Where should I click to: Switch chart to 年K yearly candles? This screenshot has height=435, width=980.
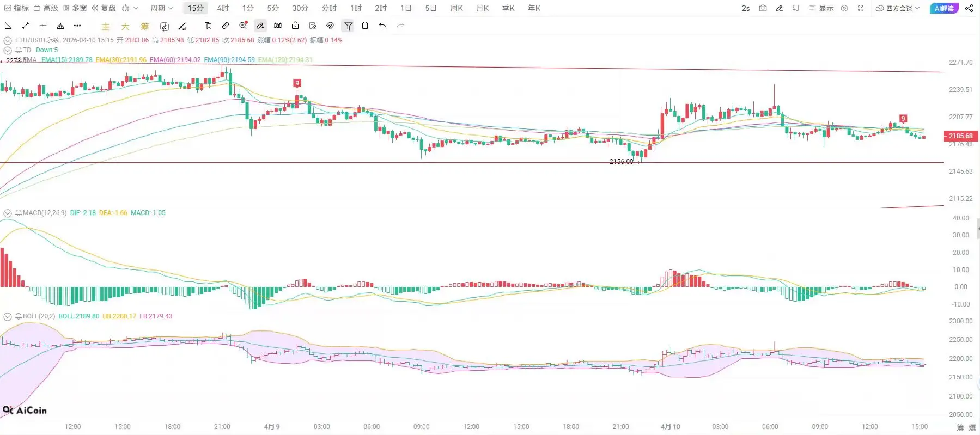tap(534, 8)
